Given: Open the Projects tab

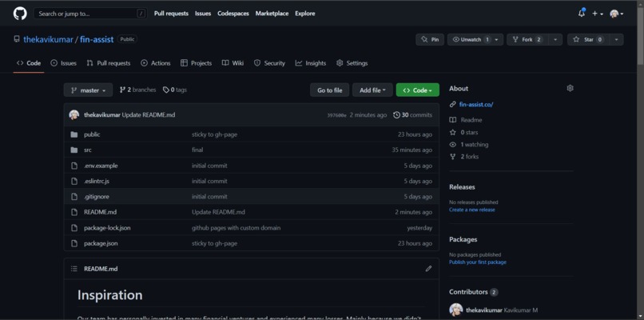Looking at the screenshot, I should pyautogui.click(x=197, y=63).
